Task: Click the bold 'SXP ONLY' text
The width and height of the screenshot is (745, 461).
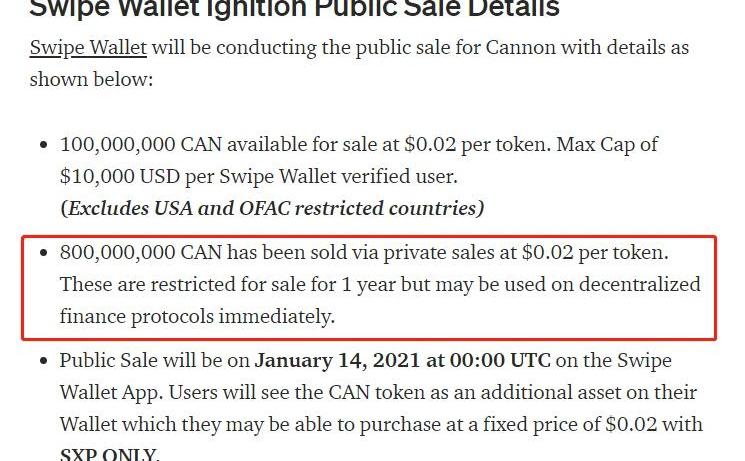Action: click(108, 455)
